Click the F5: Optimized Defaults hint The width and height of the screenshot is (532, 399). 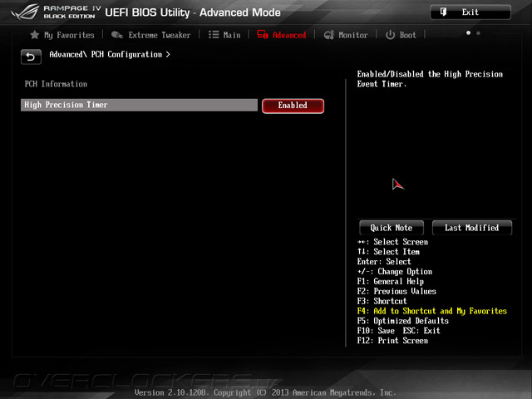pos(402,321)
